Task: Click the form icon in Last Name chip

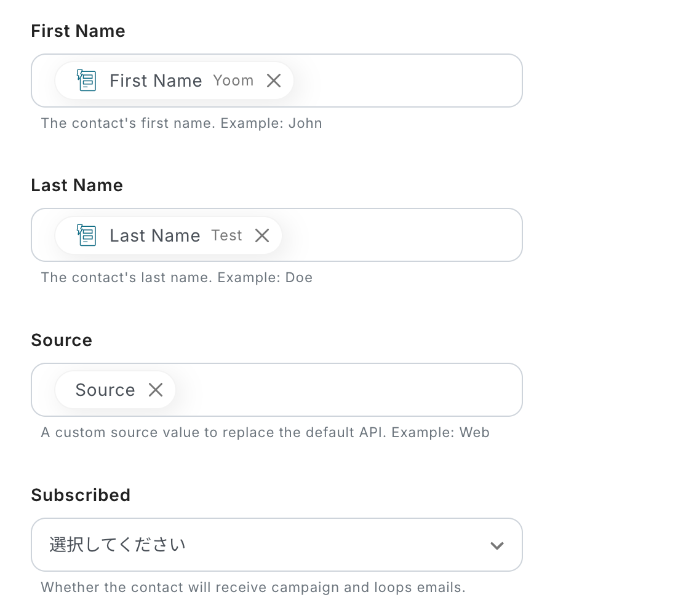Action: pyautogui.click(x=87, y=235)
